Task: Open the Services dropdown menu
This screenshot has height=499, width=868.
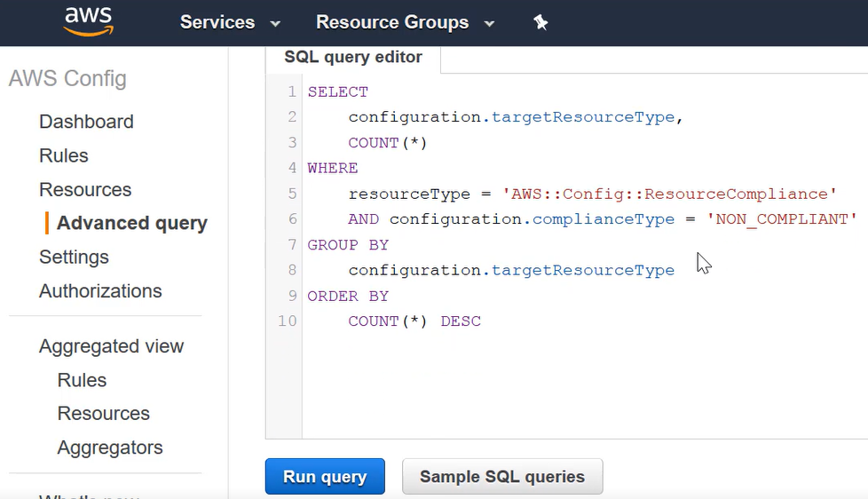Action: 230,23
